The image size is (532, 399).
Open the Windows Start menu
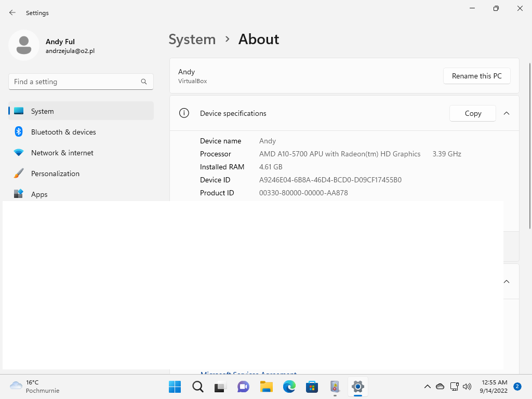tap(175, 387)
